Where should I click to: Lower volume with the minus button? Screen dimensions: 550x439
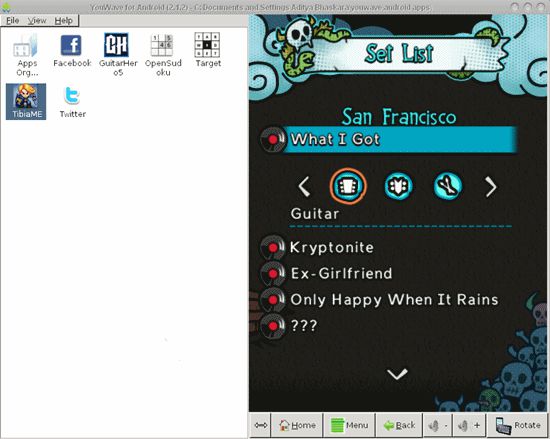tap(438, 425)
